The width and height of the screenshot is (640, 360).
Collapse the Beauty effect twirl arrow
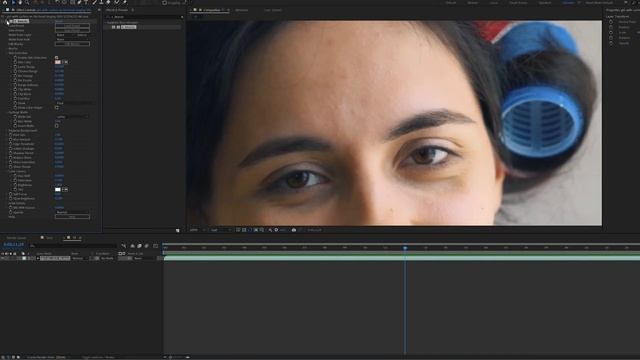coord(7,21)
